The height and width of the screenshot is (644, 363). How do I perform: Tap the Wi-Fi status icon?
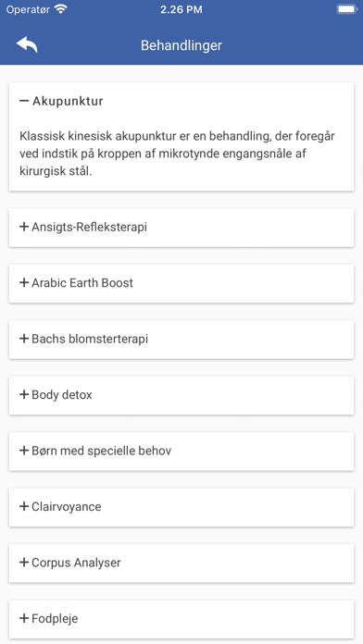pos(61,9)
